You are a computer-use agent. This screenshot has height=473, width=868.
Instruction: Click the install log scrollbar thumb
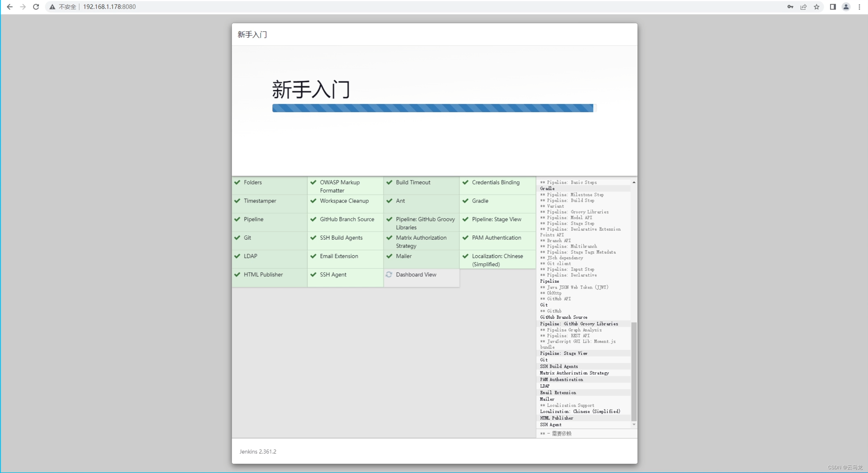click(634, 371)
